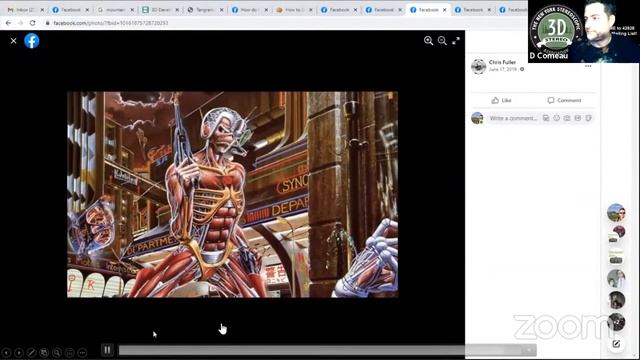Open Chris Fuller's profile name link
Image resolution: width=640 pixels, height=360 pixels.
point(502,62)
